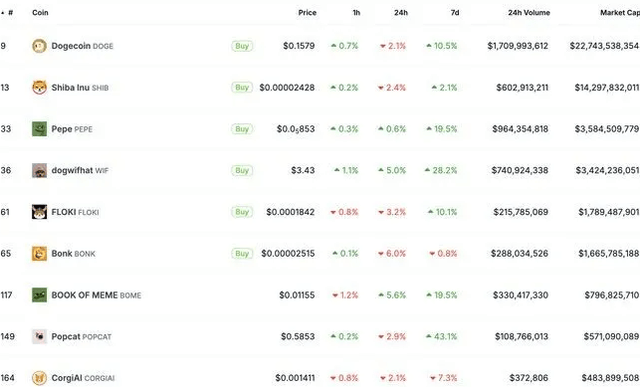This screenshot has width=640, height=387.
Task: Open the Dogecoin coin logo
Action: click(39, 46)
